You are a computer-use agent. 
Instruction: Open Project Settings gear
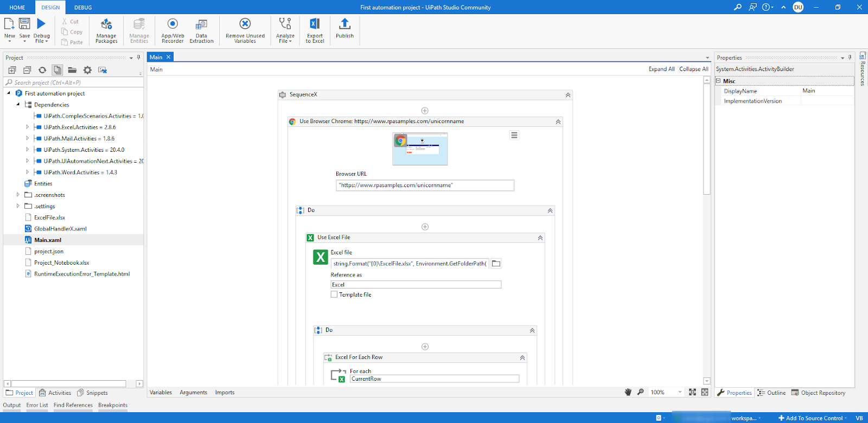tap(87, 70)
